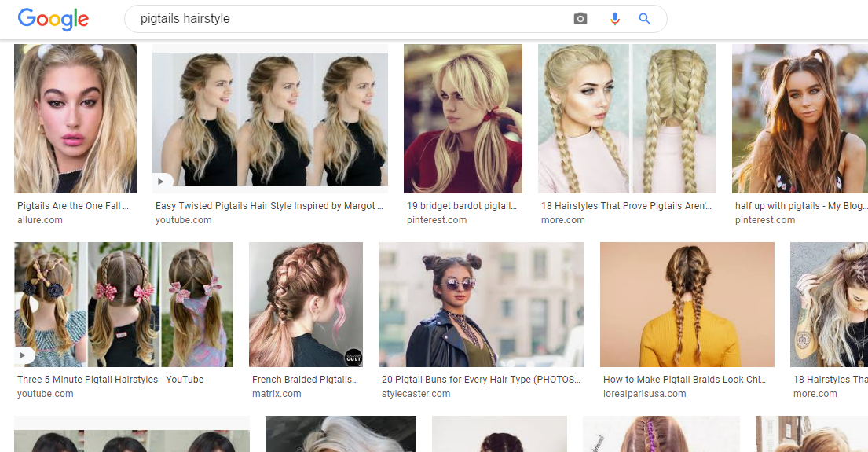Click lorealparisusa.com source link
The height and width of the screenshot is (452, 868).
pyautogui.click(x=645, y=394)
